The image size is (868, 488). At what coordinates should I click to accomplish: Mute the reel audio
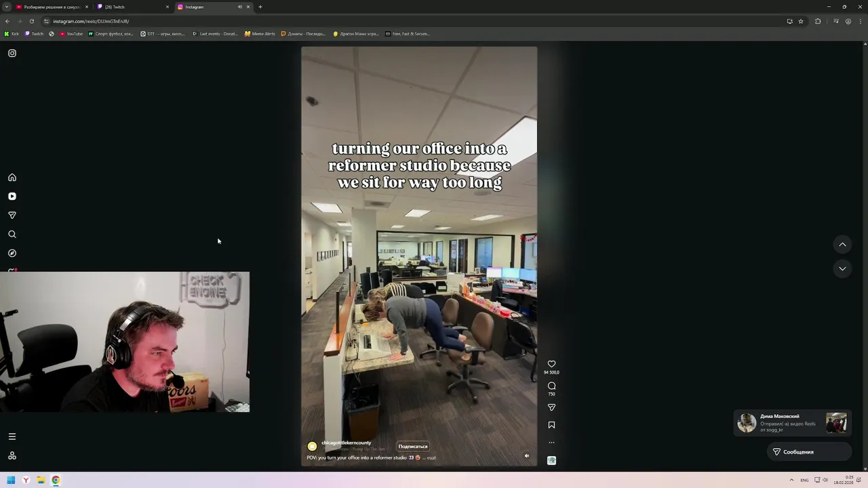point(527,456)
